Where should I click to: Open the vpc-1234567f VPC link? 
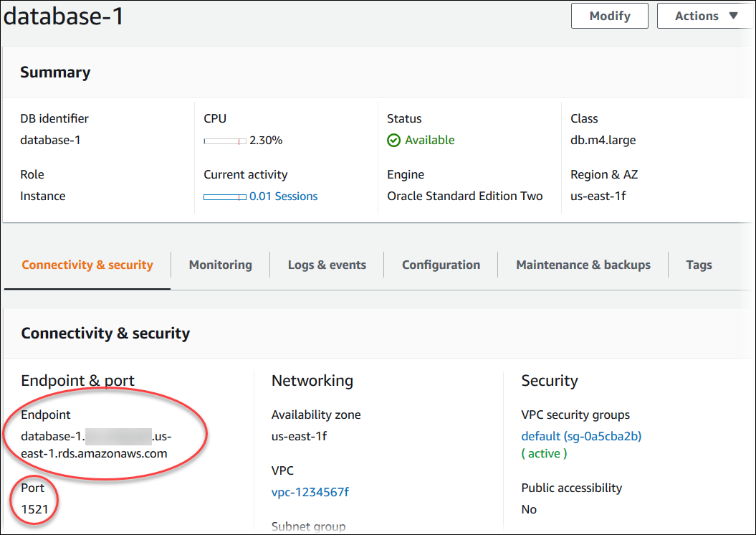(x=310, y=492)
